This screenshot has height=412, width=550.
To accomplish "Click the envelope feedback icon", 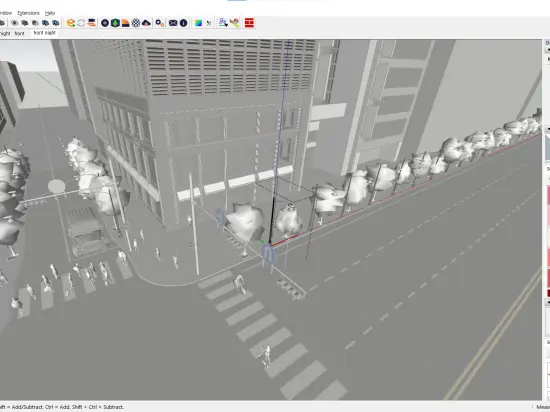I will coord(173,23).
